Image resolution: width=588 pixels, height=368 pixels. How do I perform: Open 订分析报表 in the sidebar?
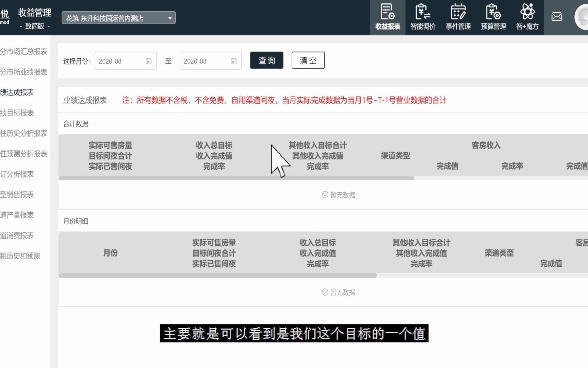(17, 174)
